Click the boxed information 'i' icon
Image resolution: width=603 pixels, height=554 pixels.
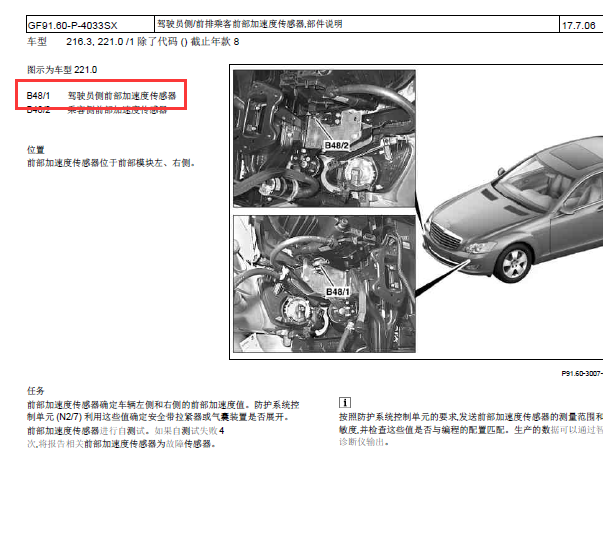pyautogui.click(x=345, y=403)
